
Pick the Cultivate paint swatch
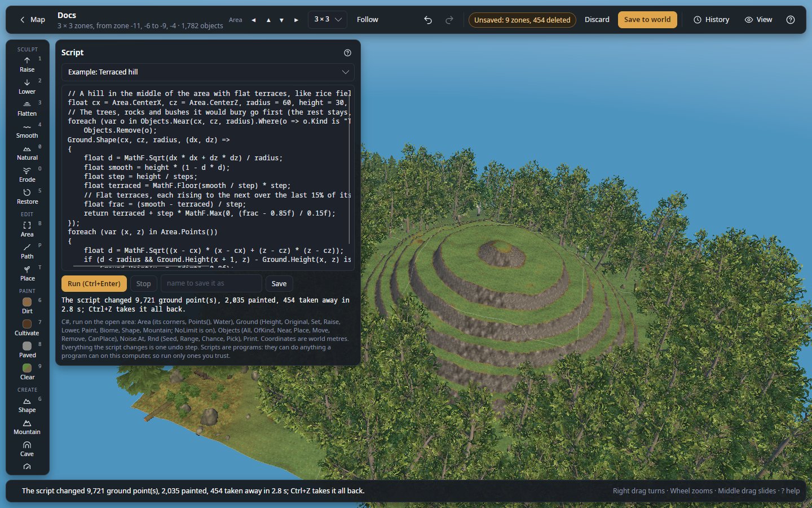[x=27, y=328]
